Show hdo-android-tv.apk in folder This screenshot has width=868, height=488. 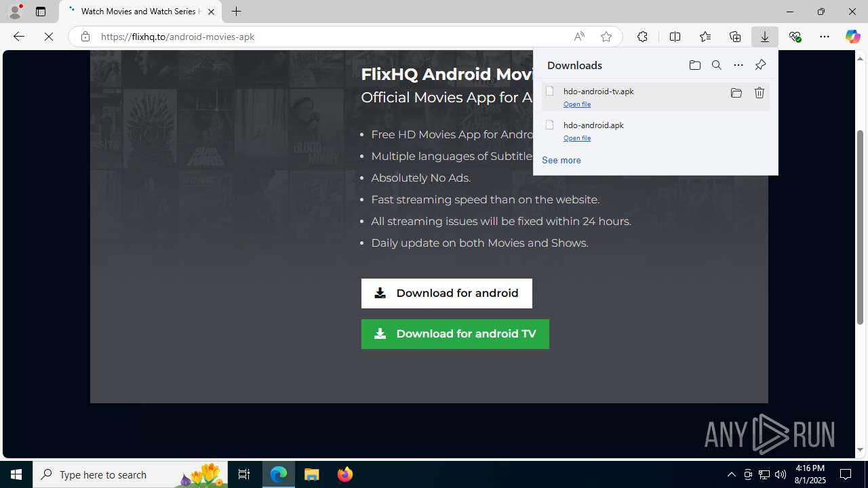click(x=736, y=93)
